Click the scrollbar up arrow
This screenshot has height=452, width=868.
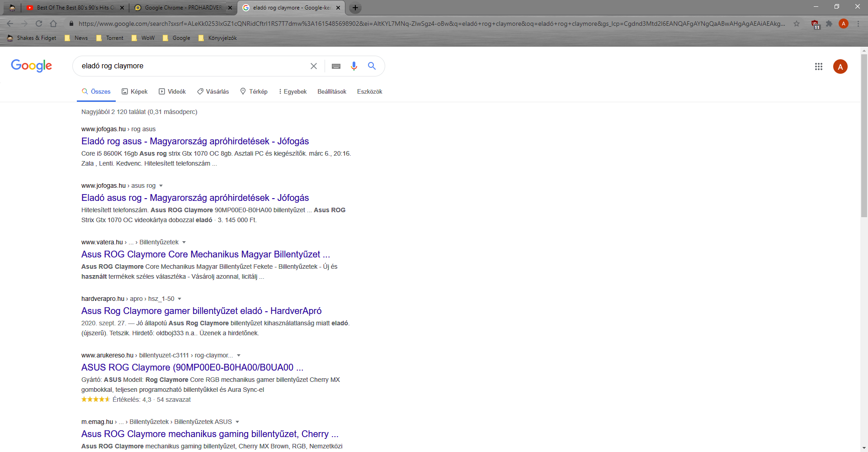[x=864, y=51]
